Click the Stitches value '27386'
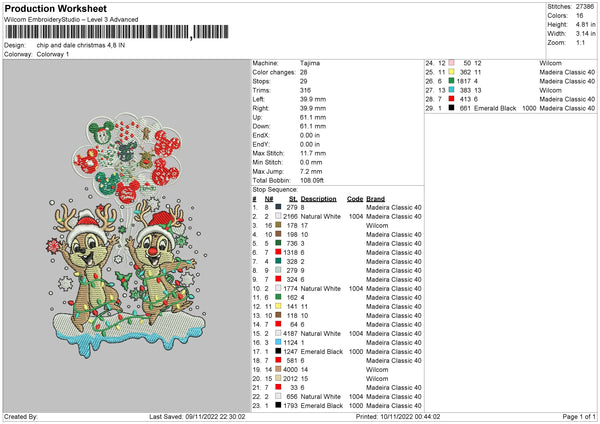The height and width of the screenshot is (424, 600). click(x=585, y=7)
